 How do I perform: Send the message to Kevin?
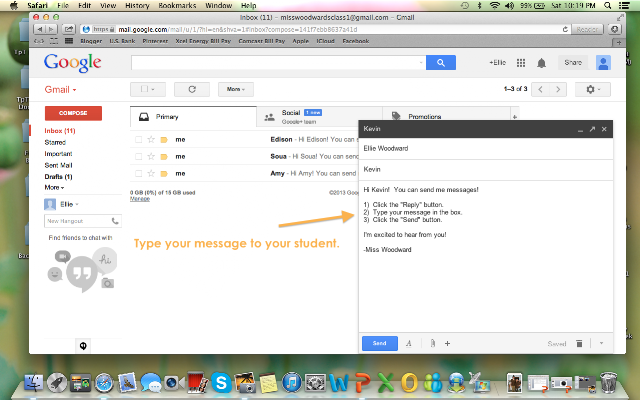pos(380,343)
